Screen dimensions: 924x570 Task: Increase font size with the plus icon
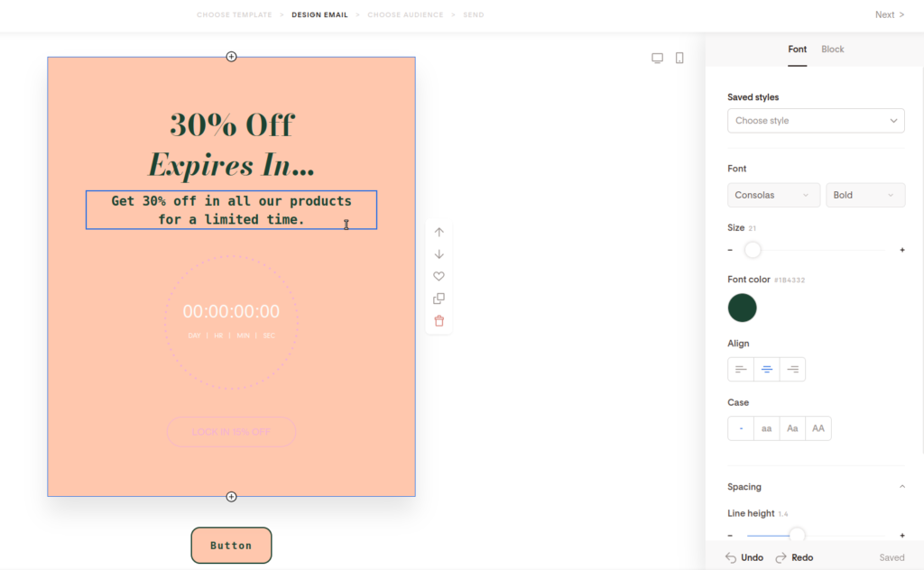(902, 250)
